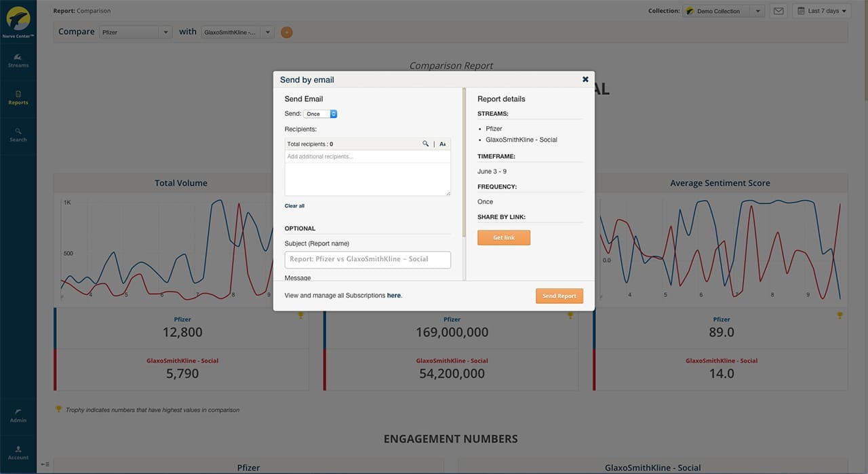Click the Clear all recipients link
The width and height of the screenshot is (868, 474).
[x=294, y=205]
